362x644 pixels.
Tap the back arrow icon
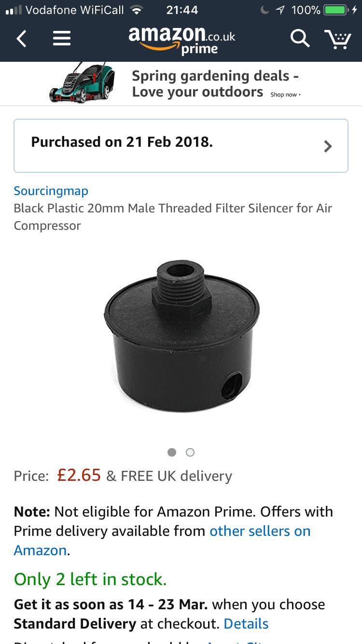click(x=21, y=38)
